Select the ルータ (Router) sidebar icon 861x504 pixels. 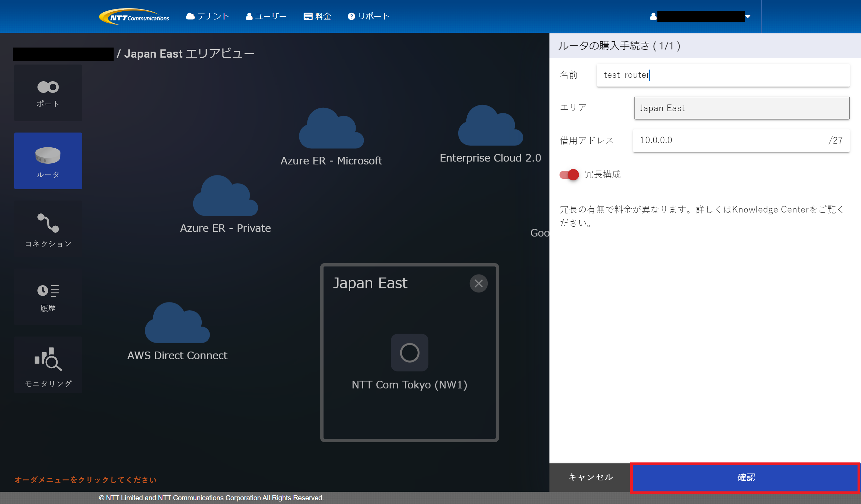tap(48, 161)
